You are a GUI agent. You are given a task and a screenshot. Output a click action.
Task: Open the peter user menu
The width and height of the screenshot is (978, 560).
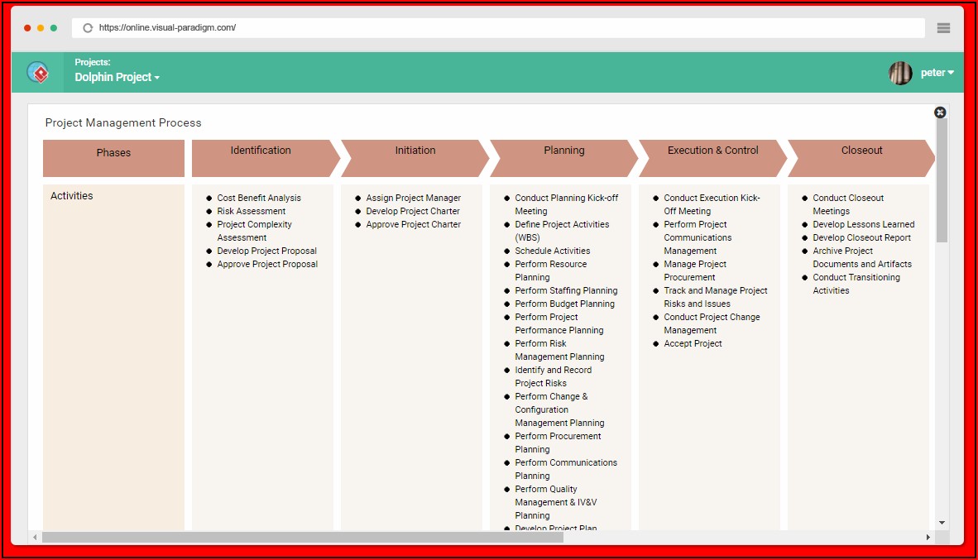[937, 73]
